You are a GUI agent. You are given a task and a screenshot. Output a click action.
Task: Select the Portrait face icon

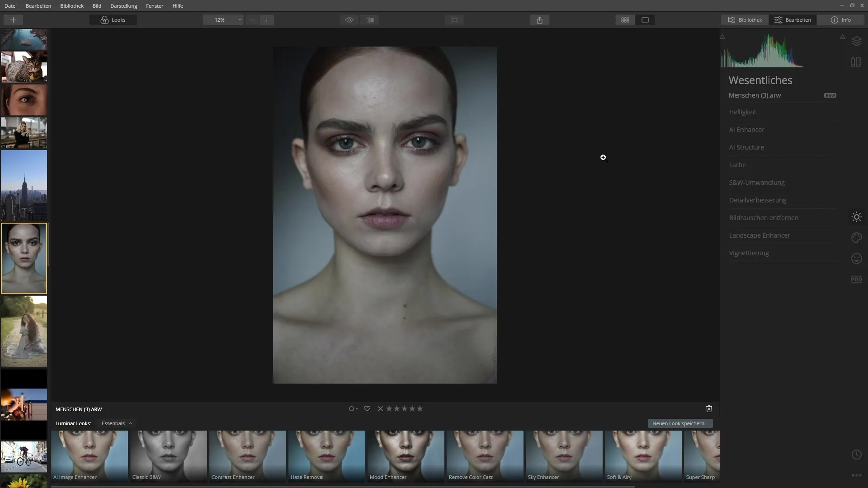pos(856,258)
